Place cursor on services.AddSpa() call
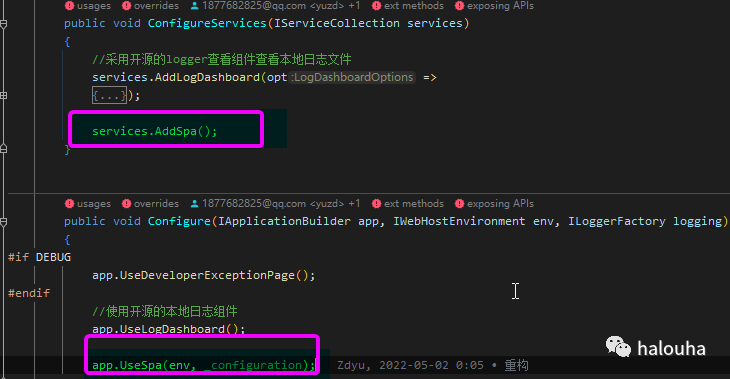730x379 pixels. (155, 131)
